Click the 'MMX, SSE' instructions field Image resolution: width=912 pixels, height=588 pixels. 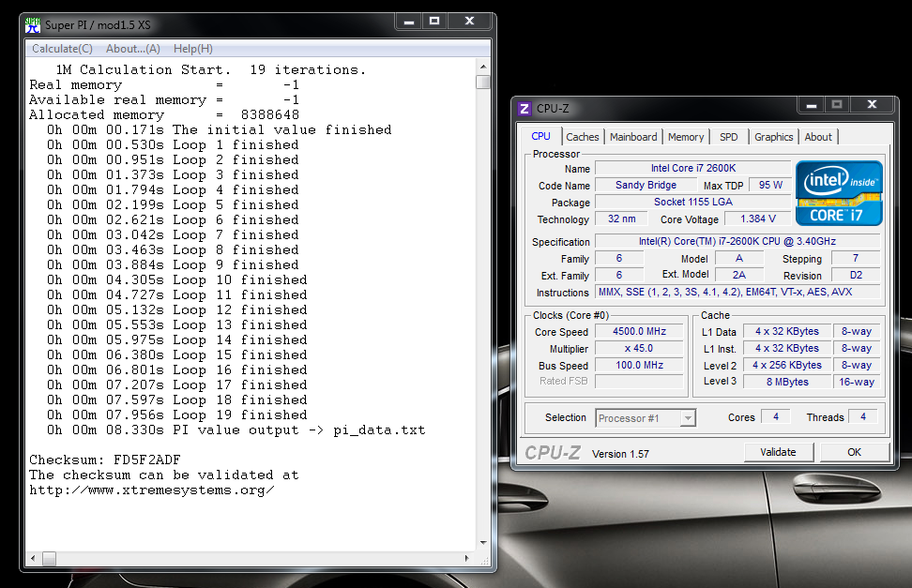(737, 292)
